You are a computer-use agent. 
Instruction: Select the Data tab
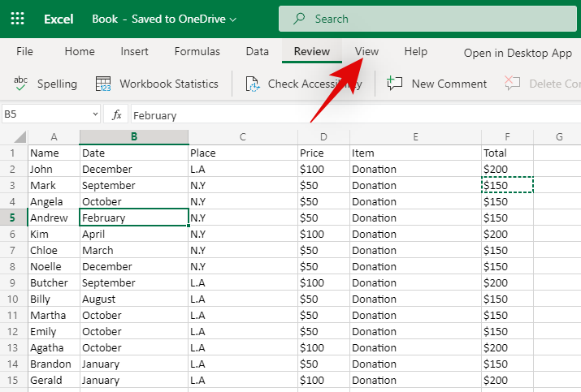tap(257, 51)
